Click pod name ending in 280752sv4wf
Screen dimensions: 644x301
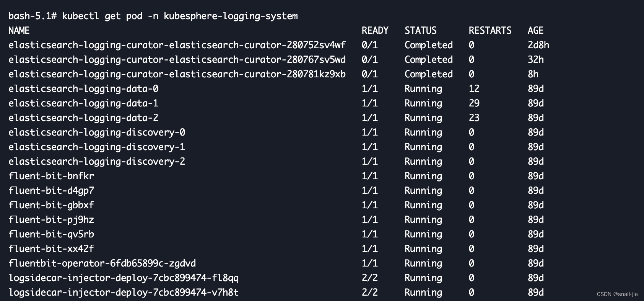pyautogui.click(x=177, y=45)
